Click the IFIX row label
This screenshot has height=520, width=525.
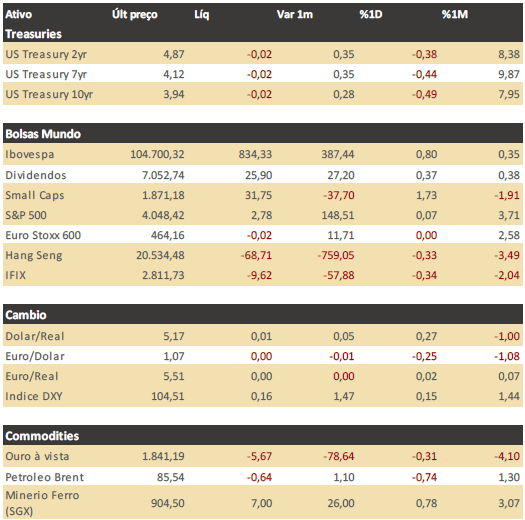click(x=15, y=275)
